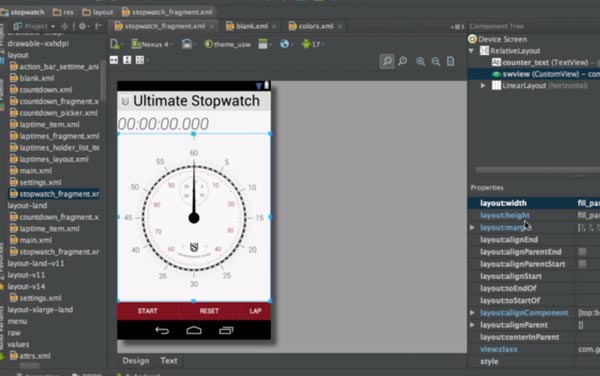This screenshot has height=376, width=600.
Task: Open the Nexus 4 device selector
Action: (152, 44)
